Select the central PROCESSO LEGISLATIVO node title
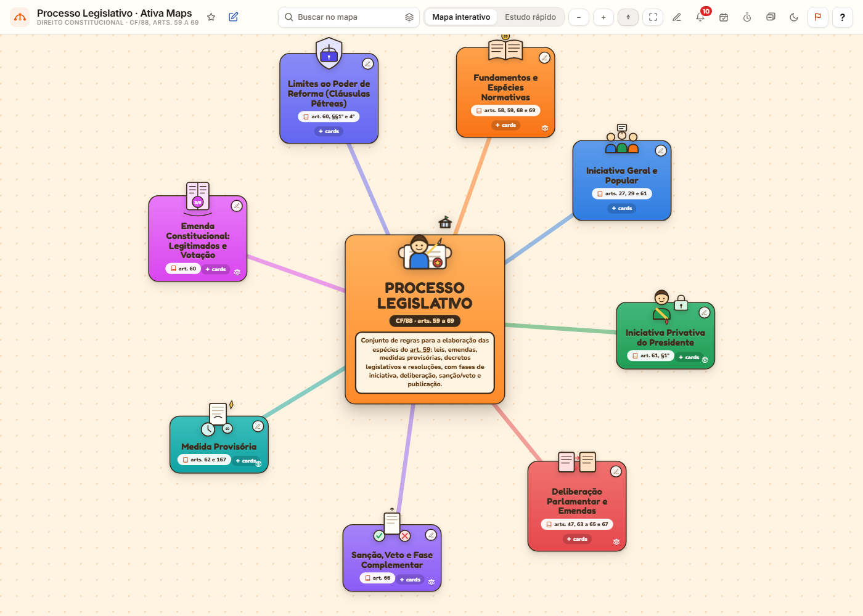The image size is (863, 616). [x=425, y=296]
